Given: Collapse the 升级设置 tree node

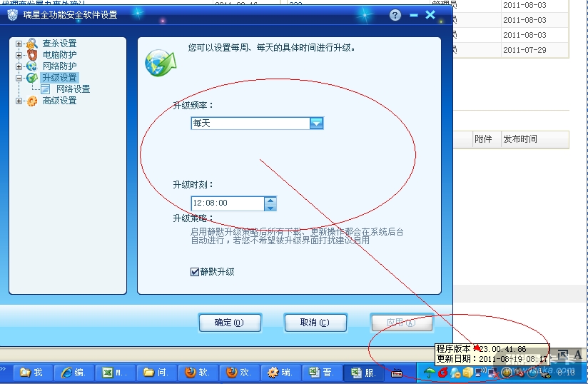Looking at the screenshot, I should tap(19, 78).
